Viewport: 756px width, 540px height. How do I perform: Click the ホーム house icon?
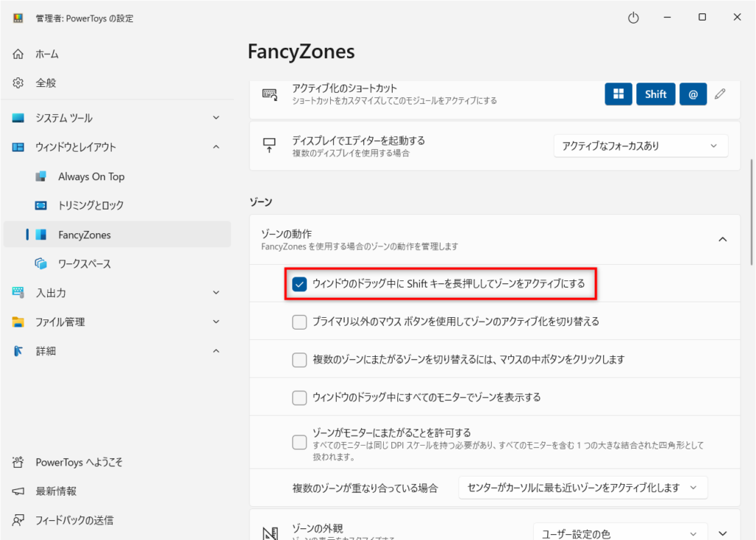[x=18, y=54]
